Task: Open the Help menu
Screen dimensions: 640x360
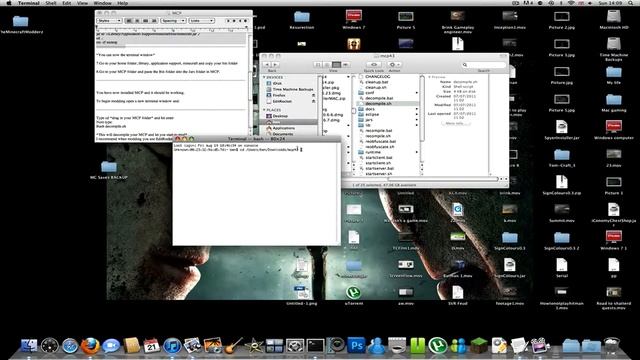Action: click(x=122, y=3)
